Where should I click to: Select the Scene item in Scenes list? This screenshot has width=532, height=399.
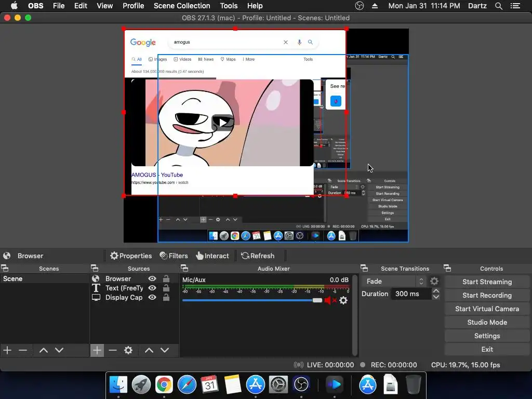45,278
